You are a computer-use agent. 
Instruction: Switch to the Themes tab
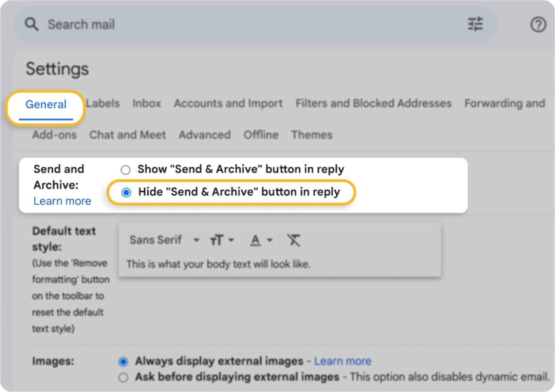pos(311,135)
